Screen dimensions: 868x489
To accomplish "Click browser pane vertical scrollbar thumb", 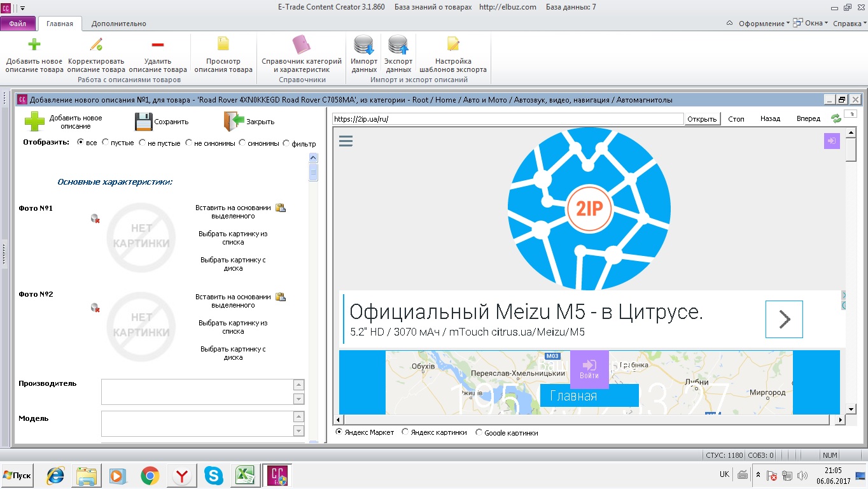I will click(x=851, y=150).
